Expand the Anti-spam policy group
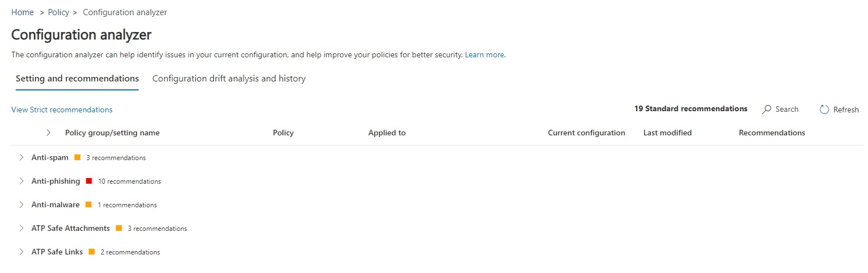Image resolution: width=868 pixels, height=273 pixels. coord(21,158)
